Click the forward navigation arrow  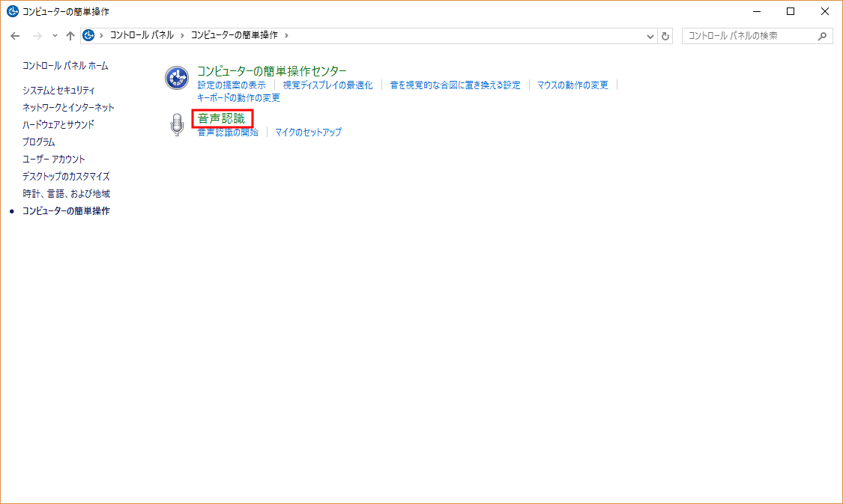[x=37, y=35]
